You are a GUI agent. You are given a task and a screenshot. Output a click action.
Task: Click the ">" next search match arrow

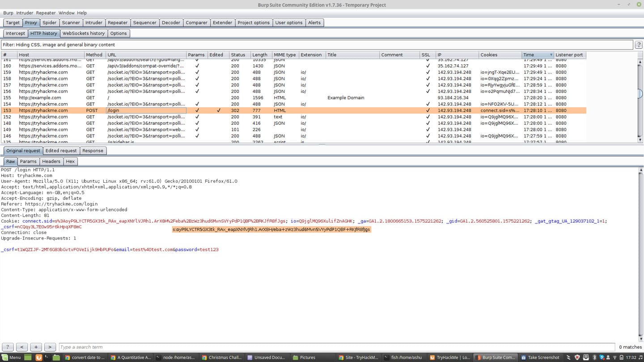coord(50,347)
